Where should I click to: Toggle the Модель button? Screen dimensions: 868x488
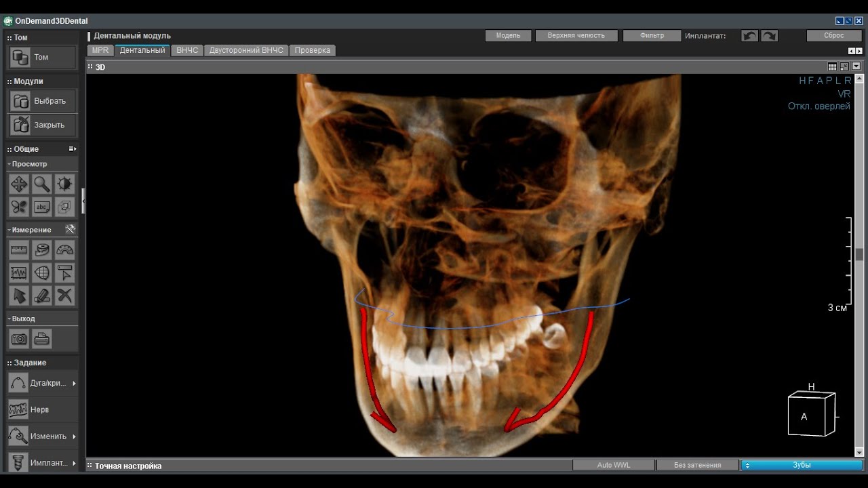pos(508,36)
